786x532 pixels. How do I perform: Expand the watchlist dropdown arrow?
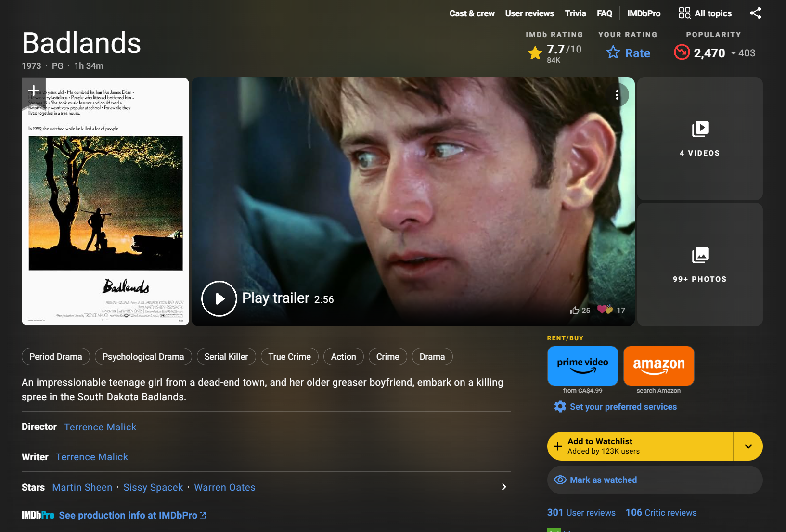(748, 446)
